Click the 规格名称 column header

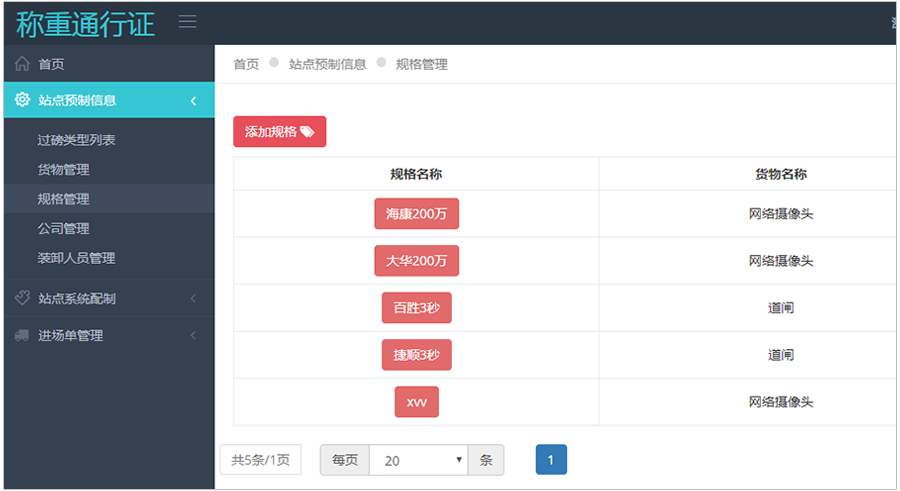[416, 174]
